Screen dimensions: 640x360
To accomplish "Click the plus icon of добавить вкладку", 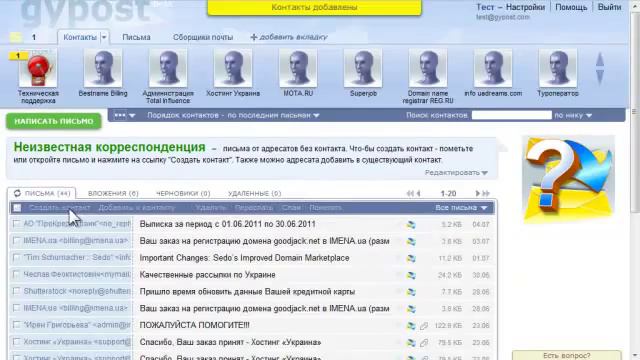I will tap(253, 37).
